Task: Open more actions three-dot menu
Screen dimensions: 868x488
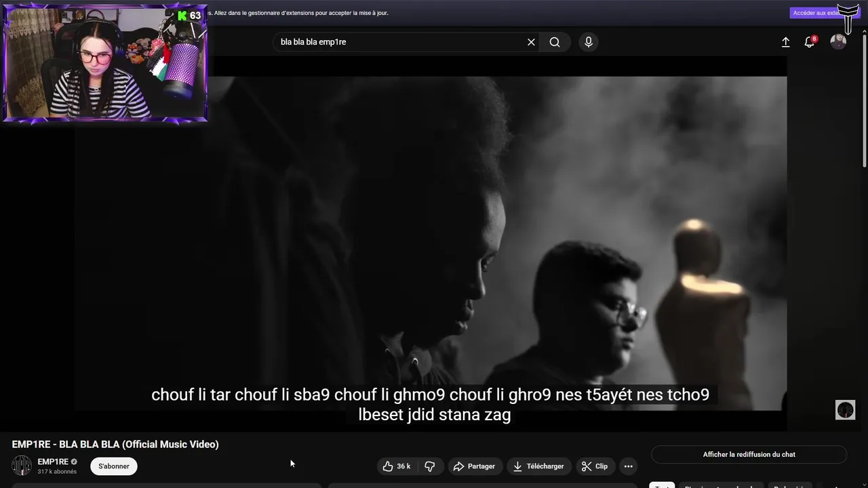Action: click(x=628, y=466)
